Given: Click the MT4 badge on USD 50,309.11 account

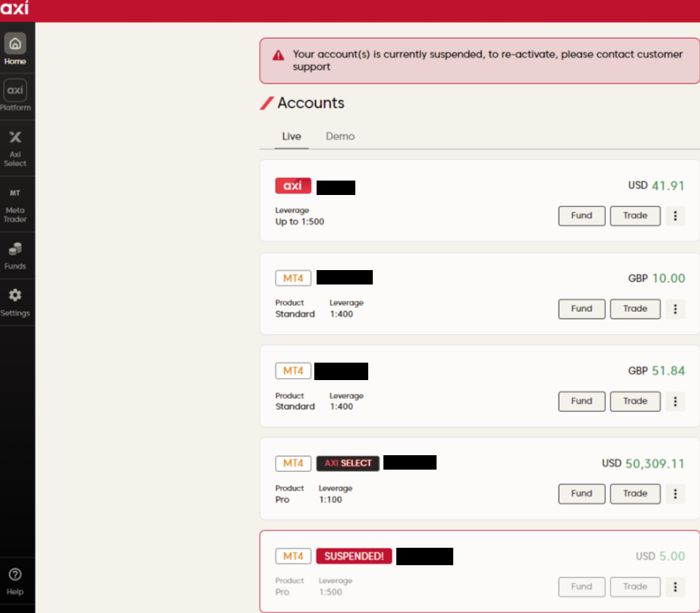Looking at the screenshot, I should 293,463.
